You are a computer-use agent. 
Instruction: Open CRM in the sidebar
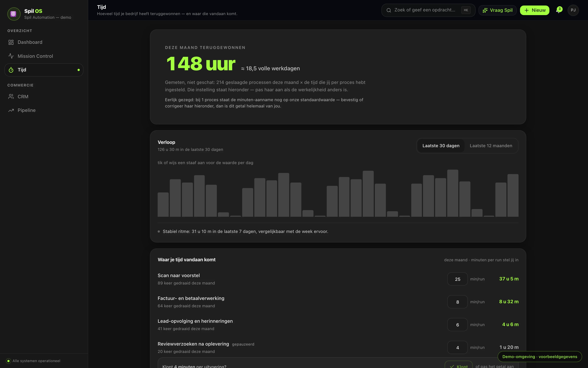click(x=44, y=97)
